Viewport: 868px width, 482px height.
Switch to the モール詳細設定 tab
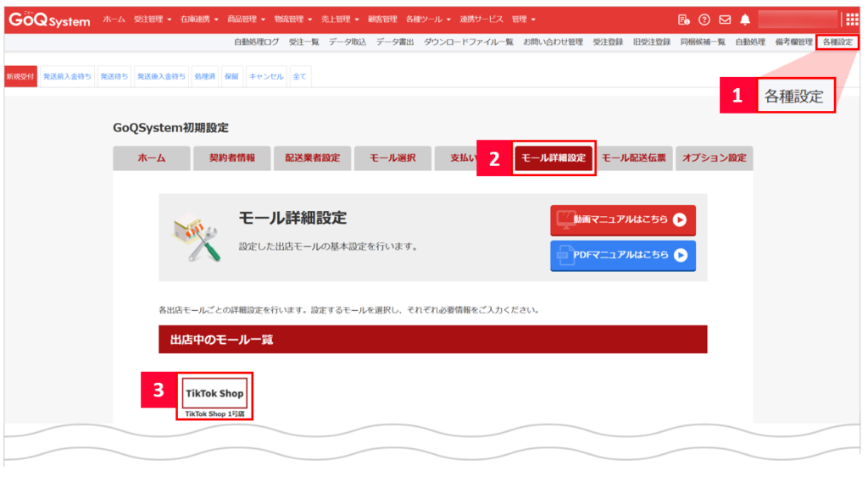pyautogui.click(x=554, y=158)
